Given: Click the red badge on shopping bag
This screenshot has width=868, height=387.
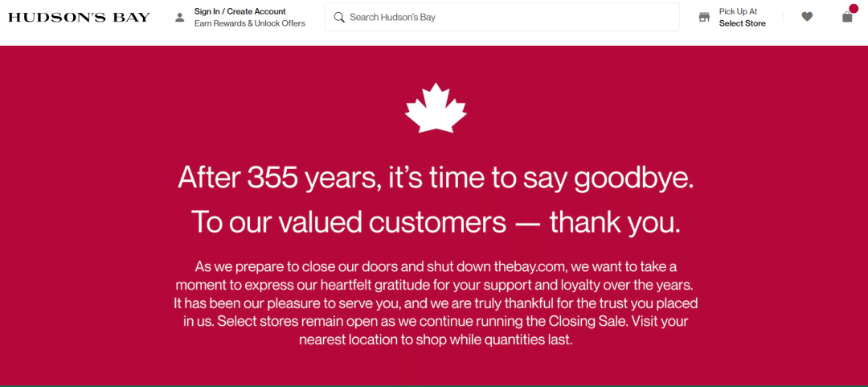Looking at the screenshot, I should 854,9.
